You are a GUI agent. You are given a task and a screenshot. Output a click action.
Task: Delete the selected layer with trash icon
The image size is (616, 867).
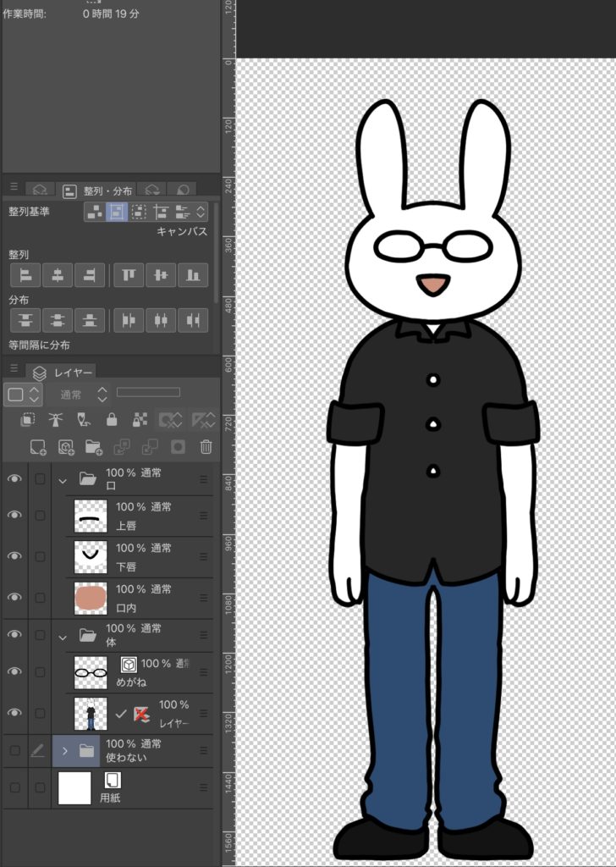(x=206, y=446)
